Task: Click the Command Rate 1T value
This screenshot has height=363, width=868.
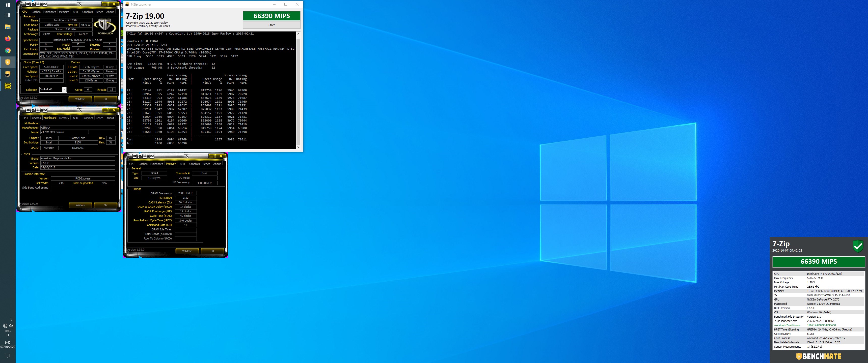Action: tap(186, 225)
